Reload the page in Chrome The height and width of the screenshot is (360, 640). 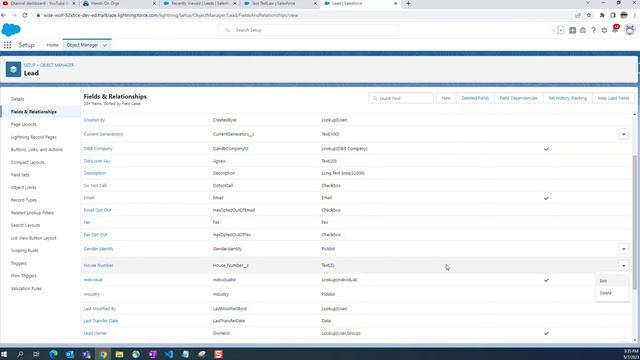25,15
